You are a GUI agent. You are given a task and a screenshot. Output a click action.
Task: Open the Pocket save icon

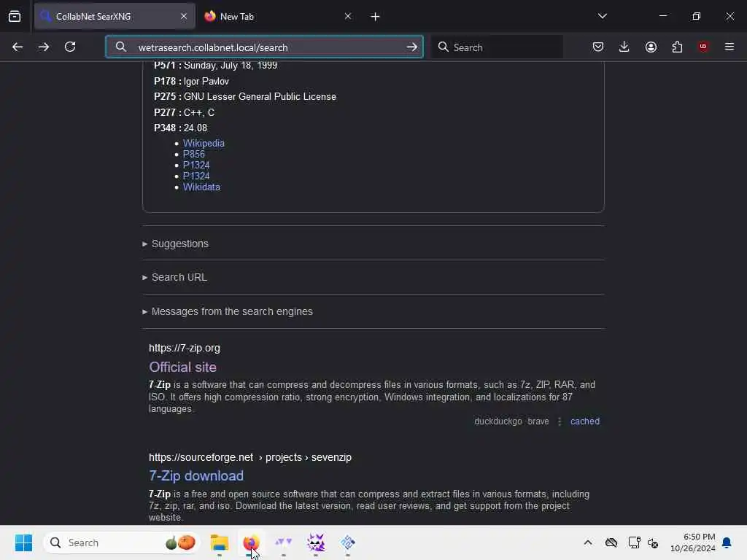(x=598, y=47)
